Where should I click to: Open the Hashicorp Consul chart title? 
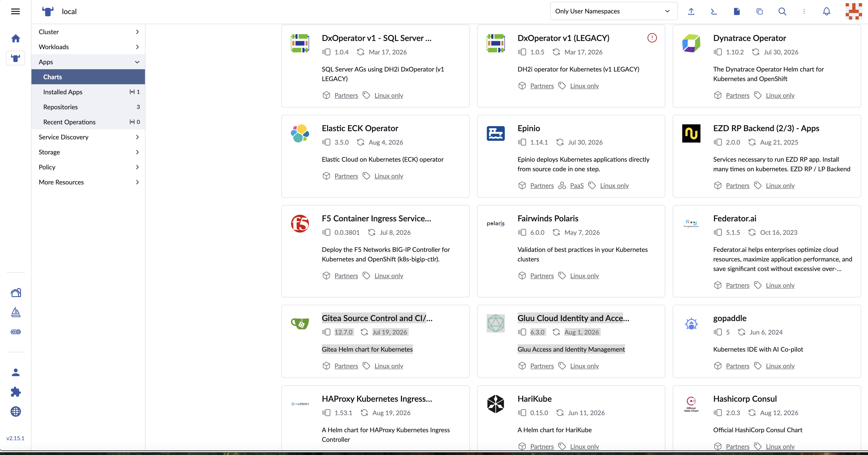pyautogui.click(x=745, y=399)
